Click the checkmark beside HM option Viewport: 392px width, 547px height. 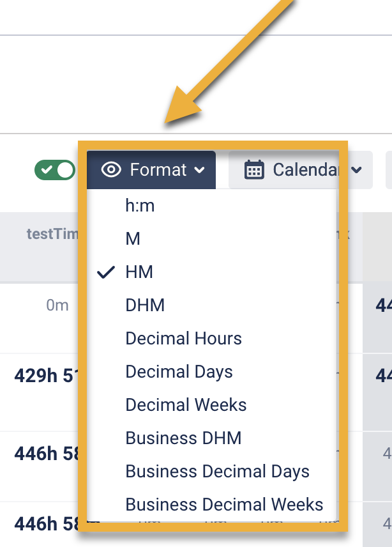[106, 272]
